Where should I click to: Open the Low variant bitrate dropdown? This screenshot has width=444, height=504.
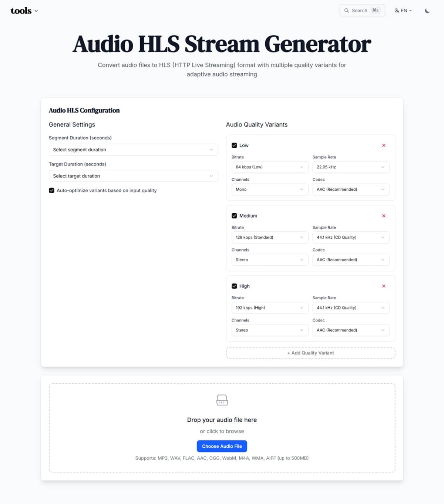(x=270, y=167)
